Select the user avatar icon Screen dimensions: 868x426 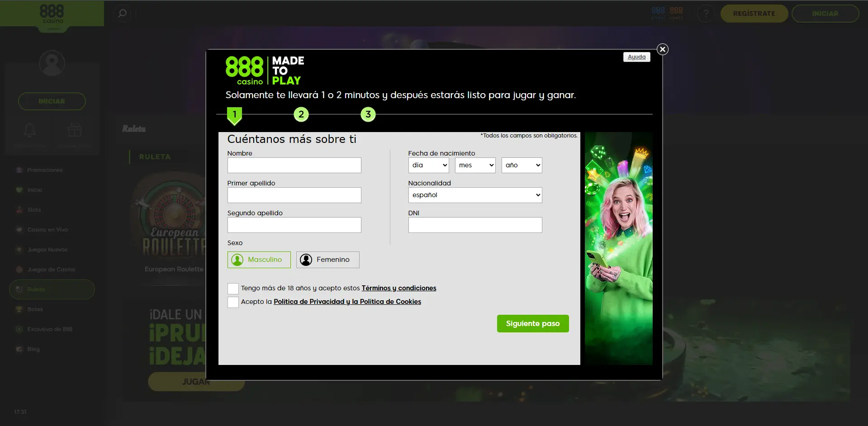tap(52, 63)
